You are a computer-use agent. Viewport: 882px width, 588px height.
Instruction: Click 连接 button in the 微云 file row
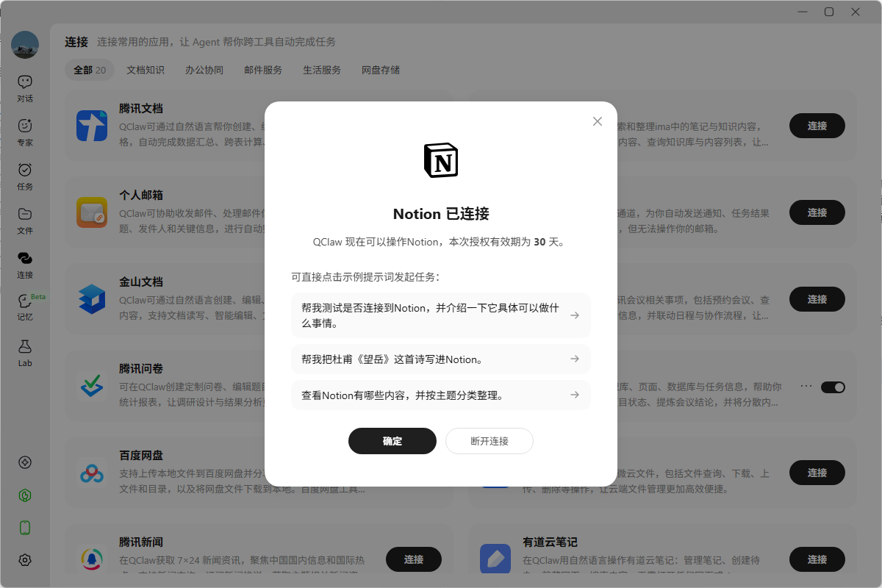click(817, 473)
